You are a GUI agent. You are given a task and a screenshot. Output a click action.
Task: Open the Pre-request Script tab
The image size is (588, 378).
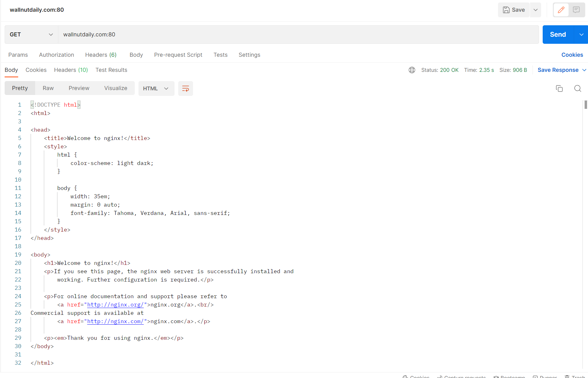pos(178,55)
